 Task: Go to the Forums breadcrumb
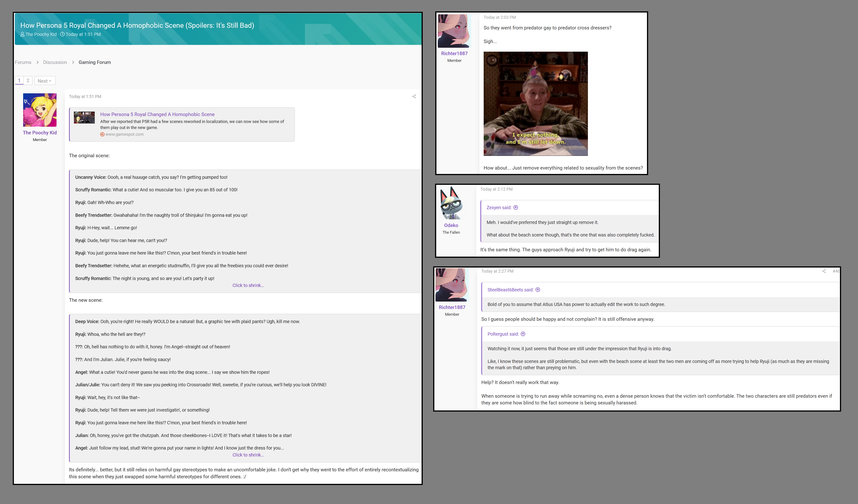point(23,62)
